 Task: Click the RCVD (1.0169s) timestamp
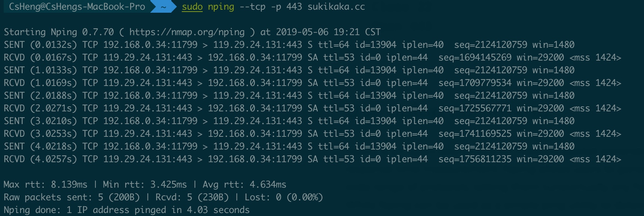click(40, 83)
